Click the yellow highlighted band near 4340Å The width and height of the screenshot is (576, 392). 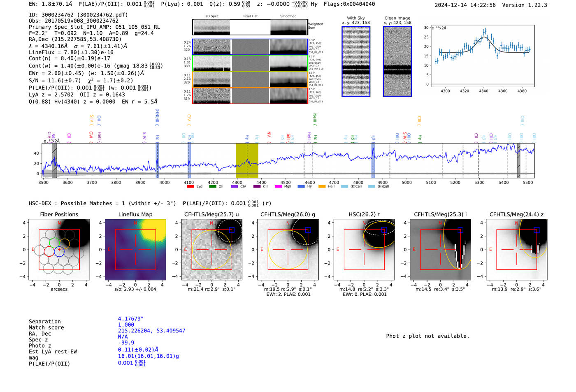247,160
